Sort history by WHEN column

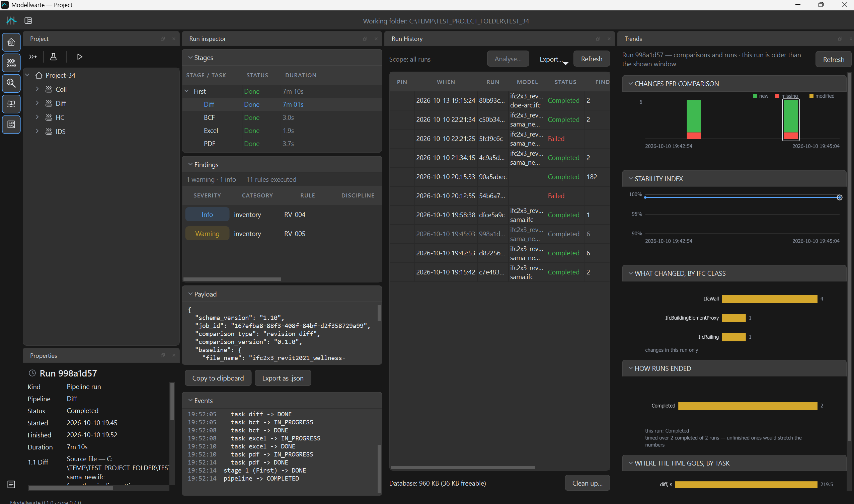(x=446, y=82)
